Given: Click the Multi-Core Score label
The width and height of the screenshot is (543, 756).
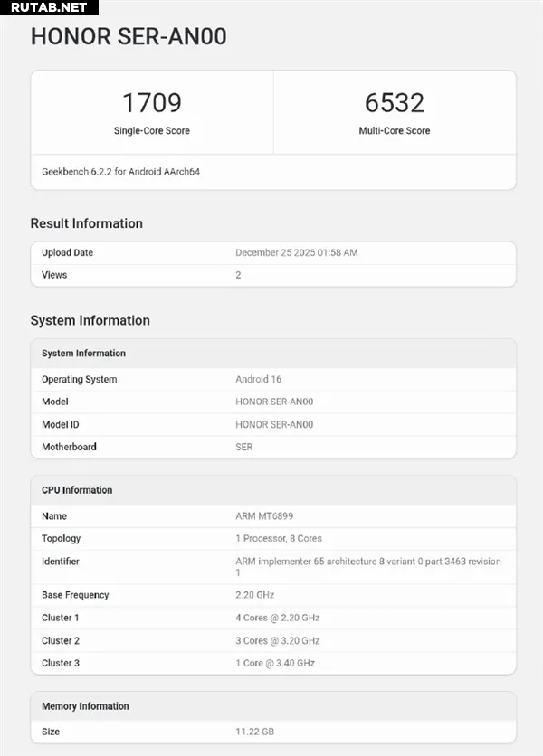Looking at the screenshot, I should point(394,131).
